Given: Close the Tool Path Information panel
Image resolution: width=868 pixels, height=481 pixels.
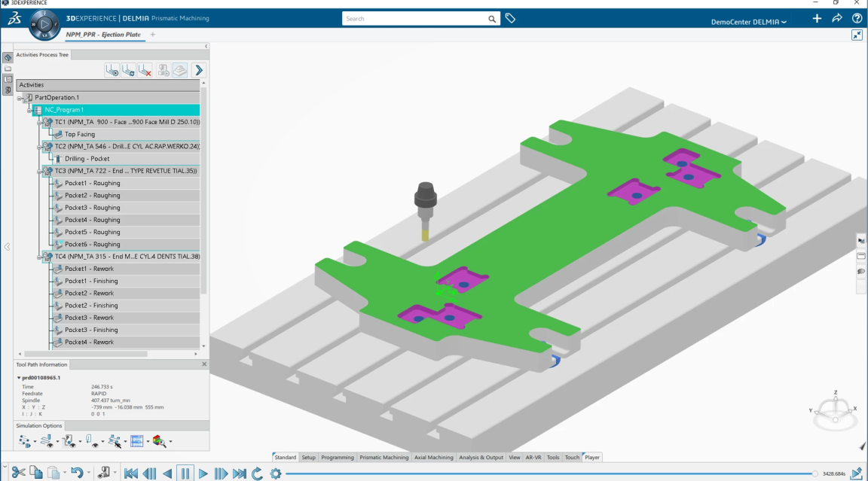Looking at the screenshot, I should (x=203, y=364).
